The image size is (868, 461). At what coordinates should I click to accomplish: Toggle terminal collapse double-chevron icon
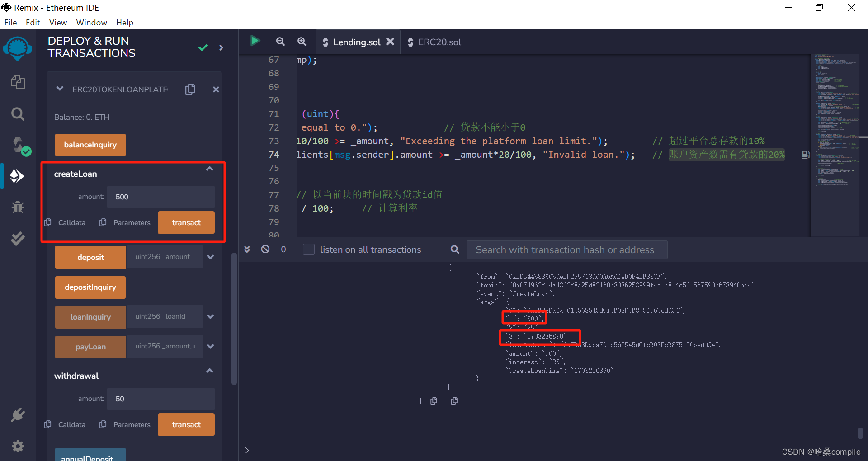[247, 249]
